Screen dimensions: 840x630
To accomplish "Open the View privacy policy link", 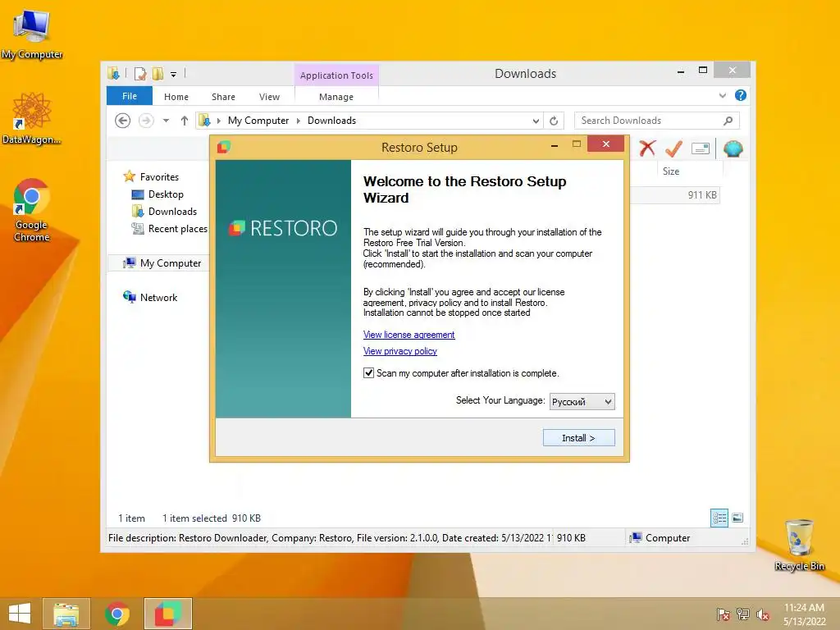I will click(x=400, y=351).
